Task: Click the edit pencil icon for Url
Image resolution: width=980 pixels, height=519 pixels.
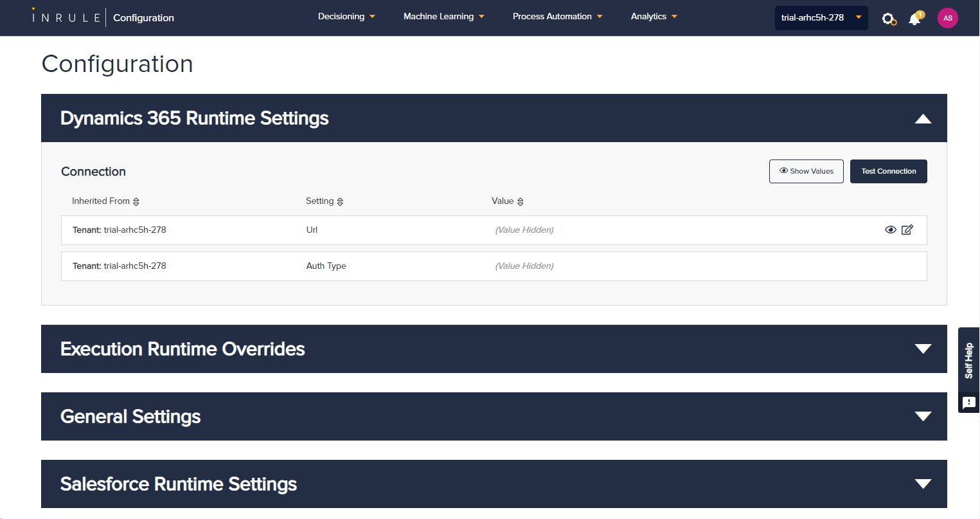Action: click(907, 230)
